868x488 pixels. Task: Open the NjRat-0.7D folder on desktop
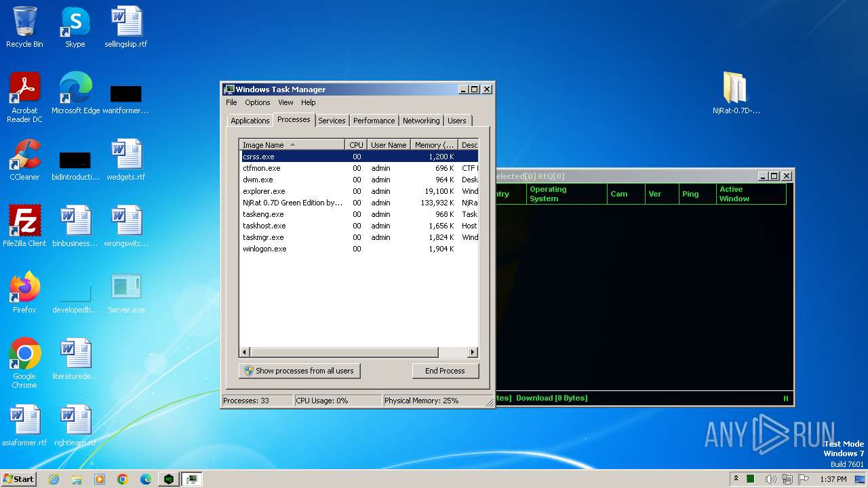click(x=736, y=94)
